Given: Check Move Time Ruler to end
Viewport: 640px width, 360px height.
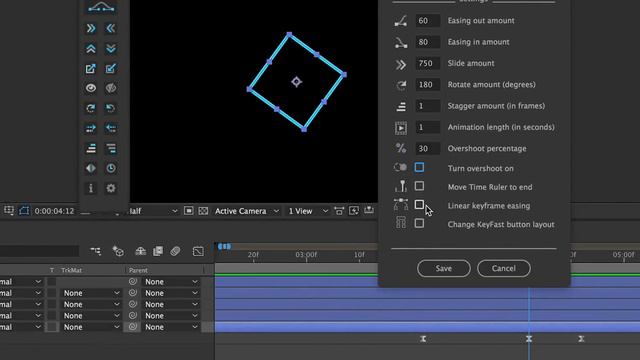Looking at the screenshot, I should 419,186.
